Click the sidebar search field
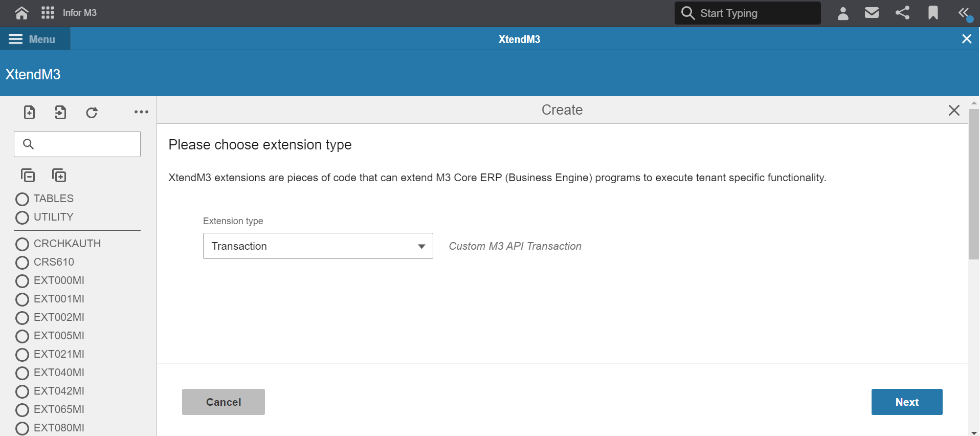 pyautogui.click(x=77, y=144)
